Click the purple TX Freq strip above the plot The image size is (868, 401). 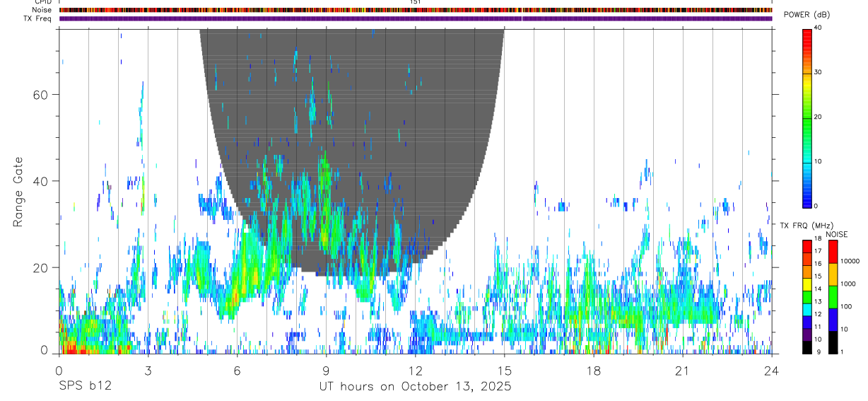415,18
